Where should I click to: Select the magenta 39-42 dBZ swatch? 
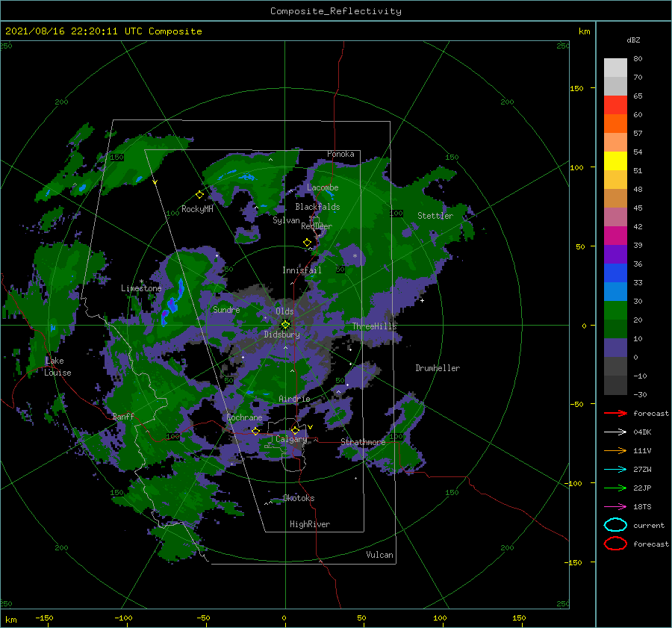615,236
